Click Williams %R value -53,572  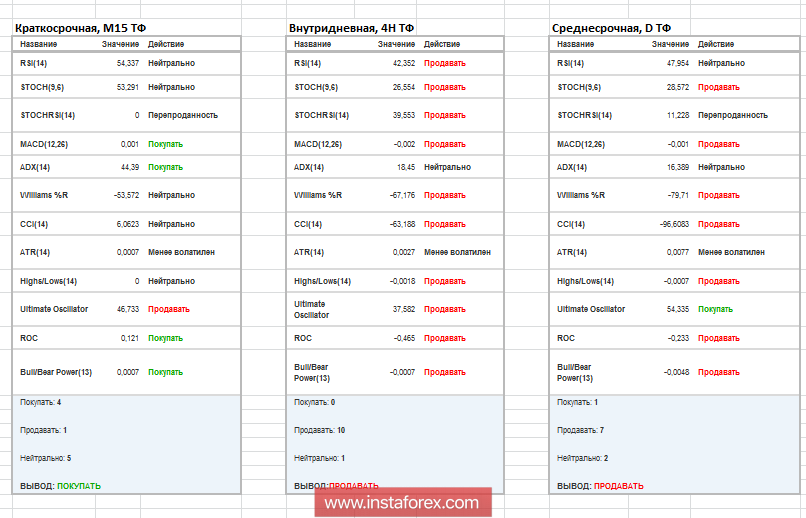(126, 195)
